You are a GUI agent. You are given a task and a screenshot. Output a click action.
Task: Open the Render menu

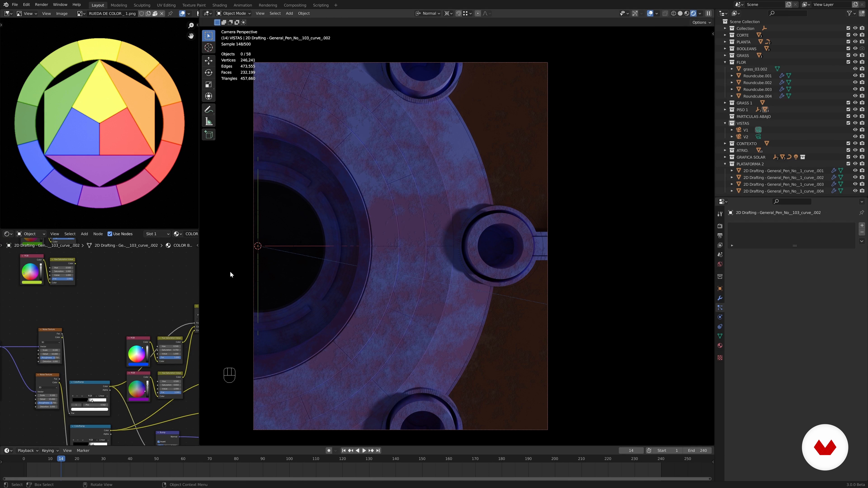(x=41, y=5)
